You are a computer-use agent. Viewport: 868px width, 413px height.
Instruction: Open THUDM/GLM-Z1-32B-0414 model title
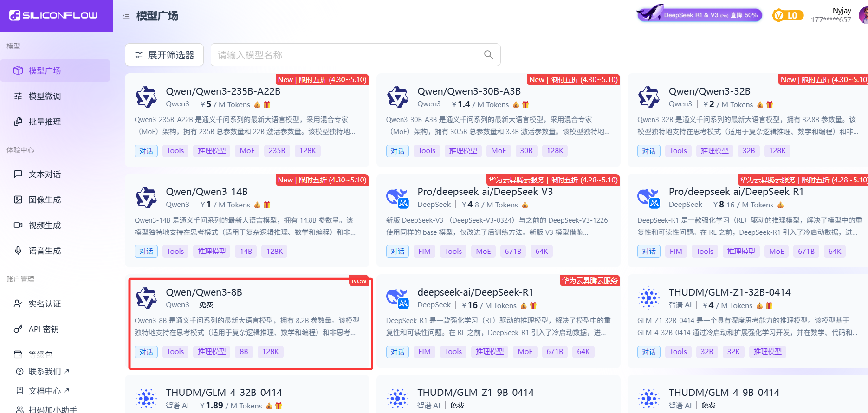730,292
